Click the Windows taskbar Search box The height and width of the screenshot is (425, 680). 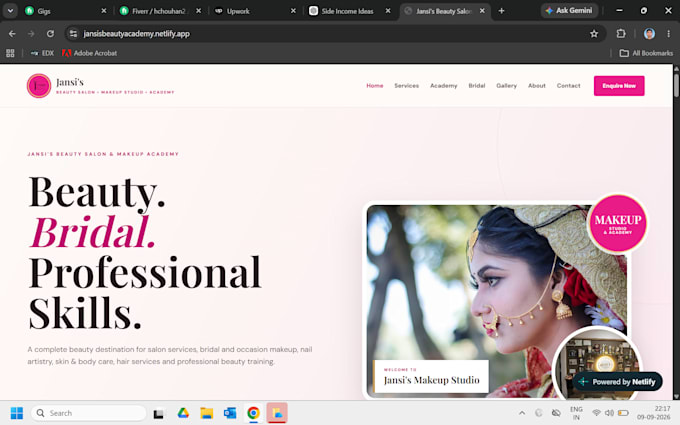(x=88, y=413)
